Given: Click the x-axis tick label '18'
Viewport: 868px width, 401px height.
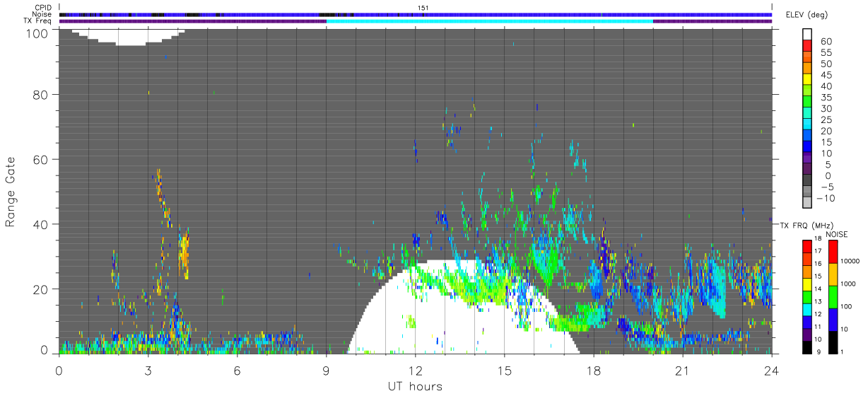Looking at the screenshot, I should point(593,371).
